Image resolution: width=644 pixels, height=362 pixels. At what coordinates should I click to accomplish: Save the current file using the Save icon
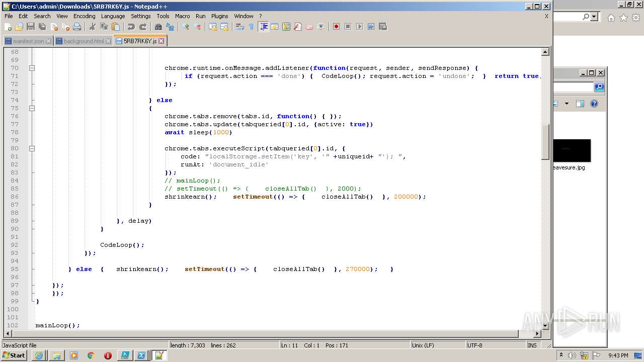click(x=31, y=27)
